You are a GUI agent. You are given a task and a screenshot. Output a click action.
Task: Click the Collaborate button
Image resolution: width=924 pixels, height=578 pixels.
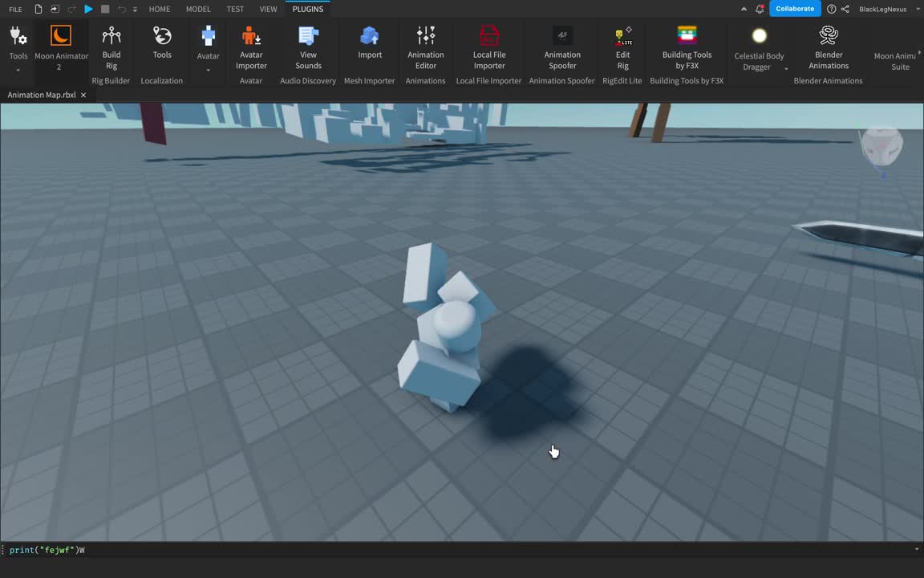pos(794,9)
